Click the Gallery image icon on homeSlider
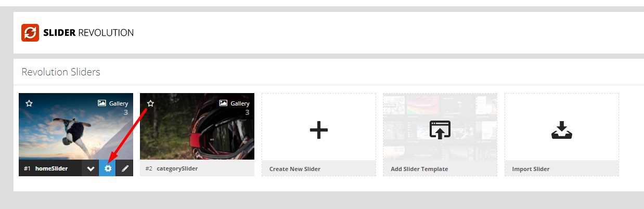This screenshot has height=209, width=644. 102,103
